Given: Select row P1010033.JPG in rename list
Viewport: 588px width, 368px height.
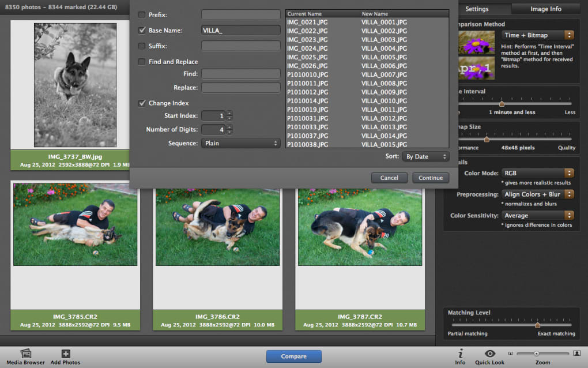Looking at the screenshot, I should tap(367, 127).
